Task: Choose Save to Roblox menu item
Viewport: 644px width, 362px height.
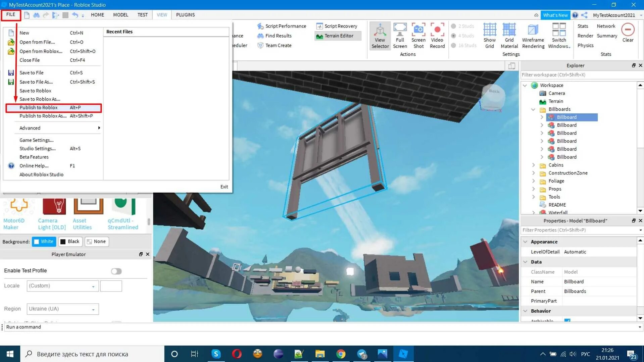Action: pyautogui.click(x=35, y=91)
